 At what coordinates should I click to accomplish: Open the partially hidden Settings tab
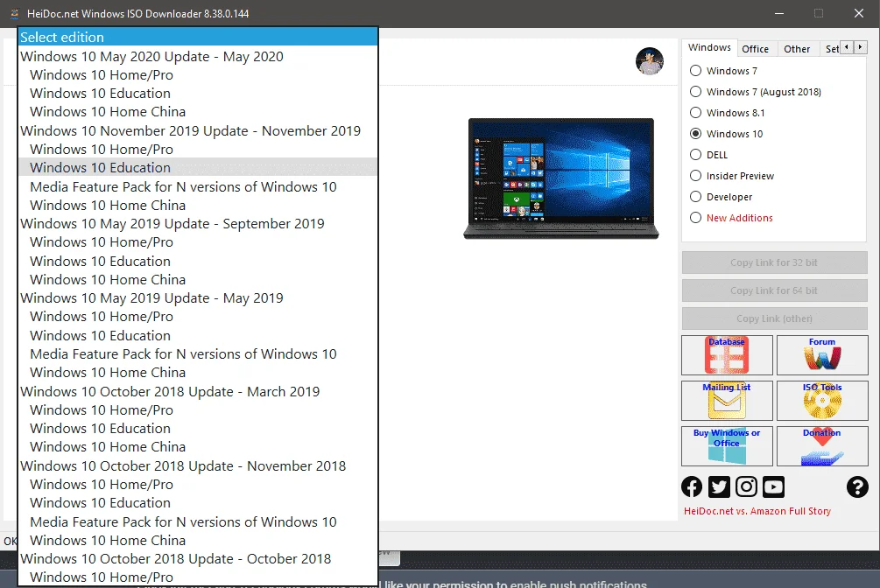831,49
